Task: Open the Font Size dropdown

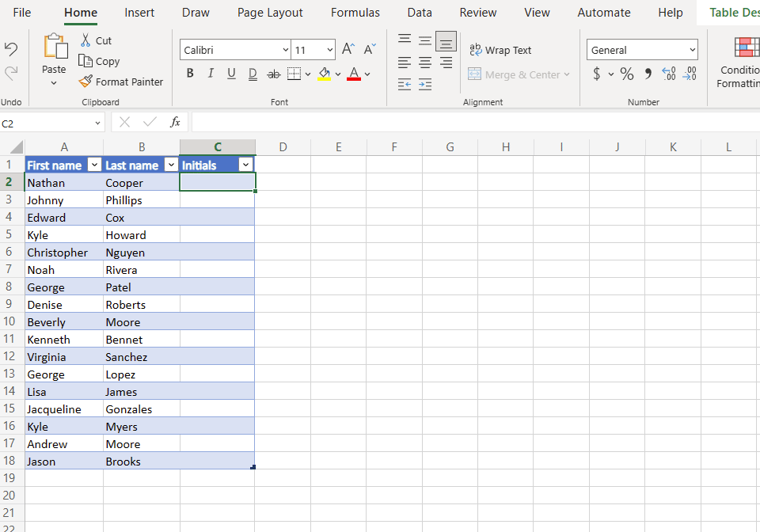Action: tap(330, 49)
